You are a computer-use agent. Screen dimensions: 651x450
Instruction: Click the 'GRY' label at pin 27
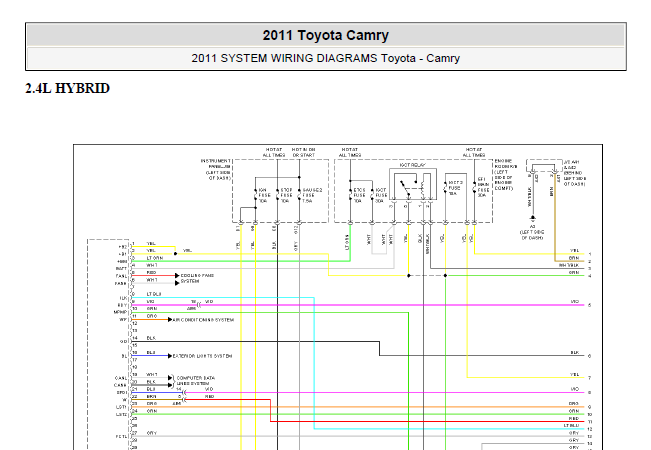point(151,433)
